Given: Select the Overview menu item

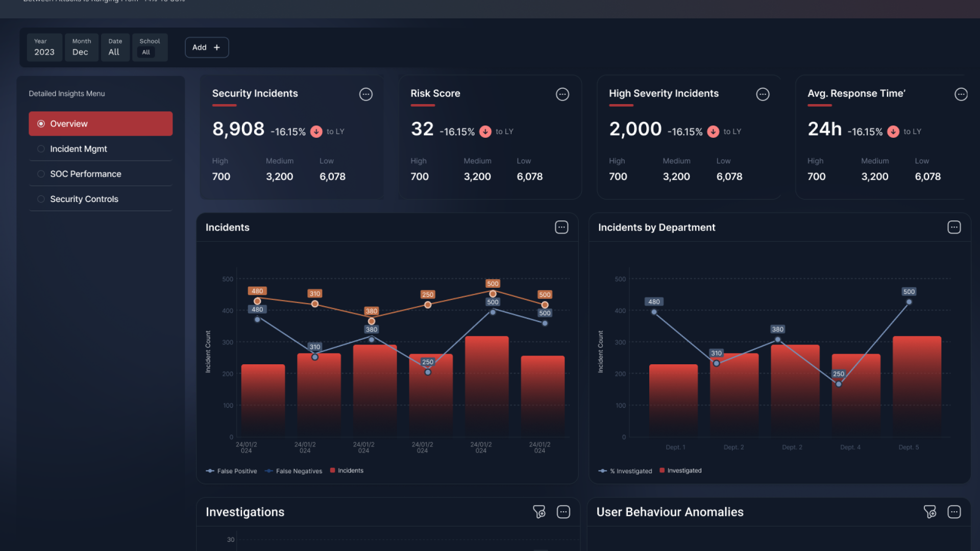Looking at the screenshot, I should [x=101, y=124].
